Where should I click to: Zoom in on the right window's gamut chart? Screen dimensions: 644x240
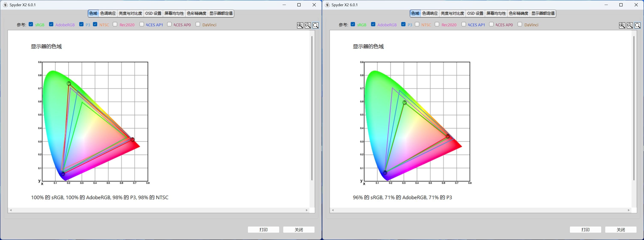click(622, 25)
